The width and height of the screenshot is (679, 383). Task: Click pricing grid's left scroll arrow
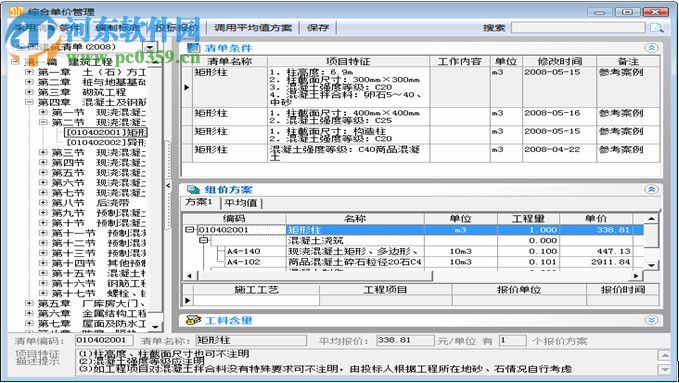[x=189, y=276]
